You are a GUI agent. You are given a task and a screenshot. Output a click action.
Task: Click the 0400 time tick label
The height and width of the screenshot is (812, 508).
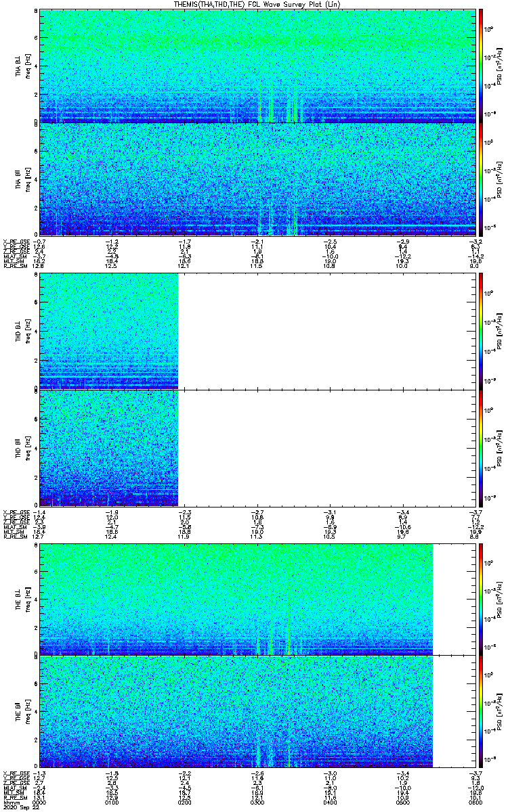coord(330,801)
